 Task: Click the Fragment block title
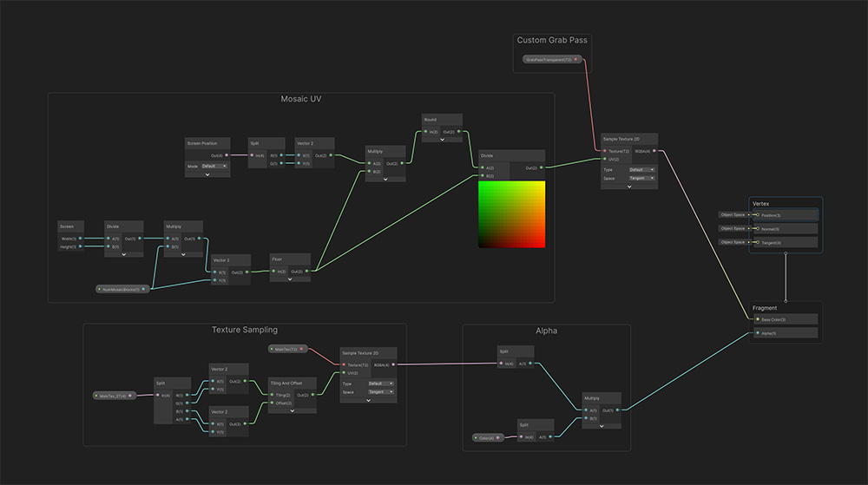point(765,308)
